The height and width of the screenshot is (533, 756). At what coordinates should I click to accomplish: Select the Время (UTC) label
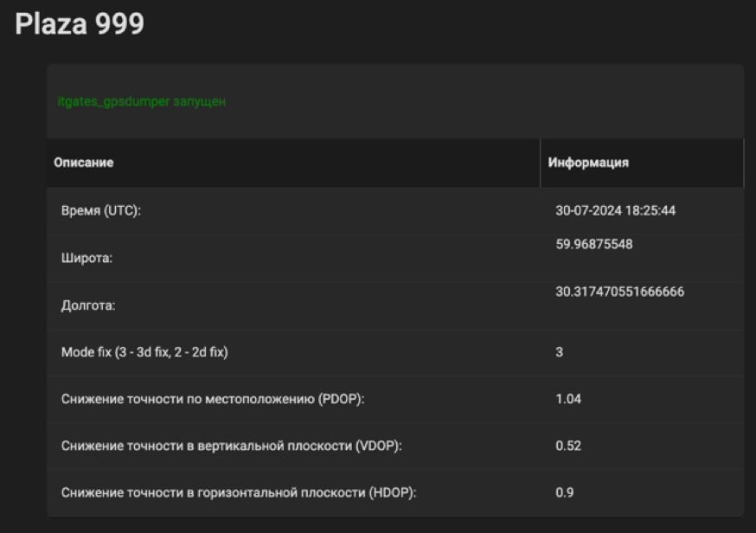(x=100, y=211)
